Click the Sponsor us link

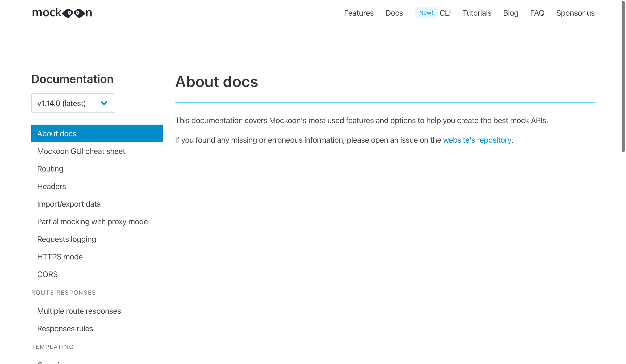[575, 13]
